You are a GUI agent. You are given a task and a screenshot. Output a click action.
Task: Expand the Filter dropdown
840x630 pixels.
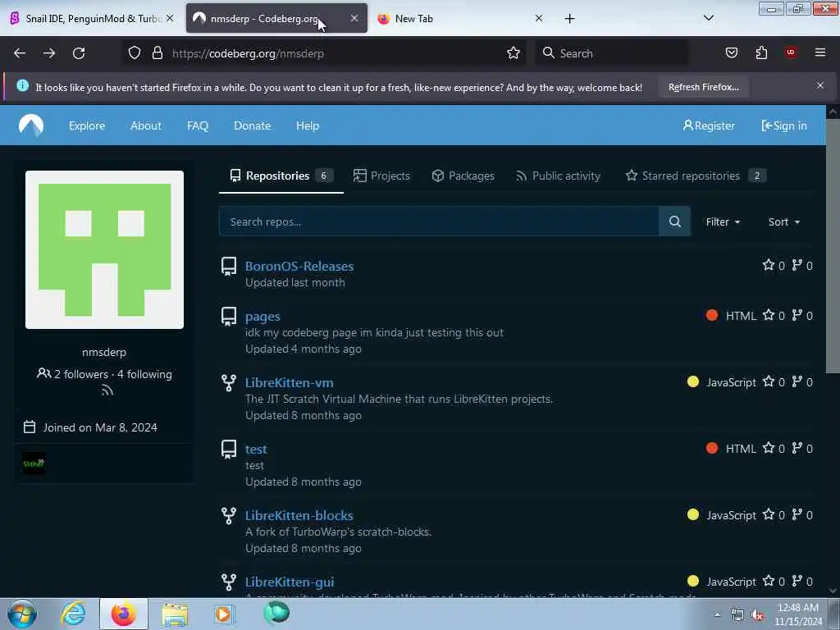[x=723, y=221]
